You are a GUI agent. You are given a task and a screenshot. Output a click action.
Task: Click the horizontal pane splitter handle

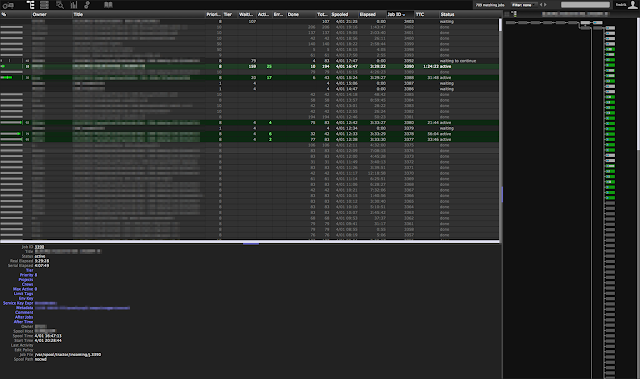251,243
